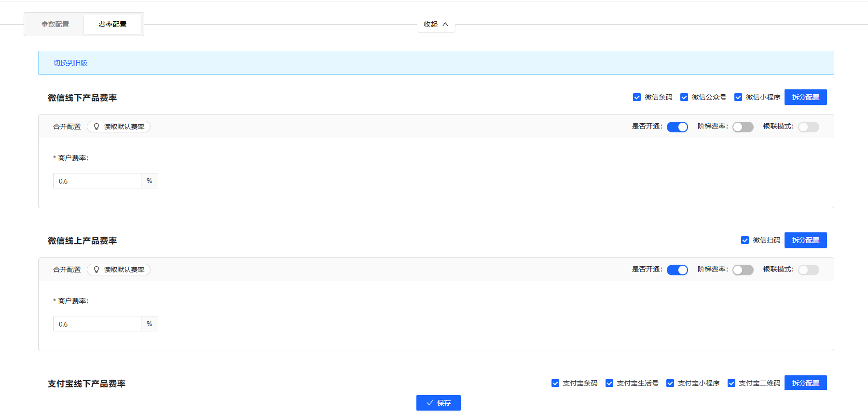Uncheck the 微信小程序 checkbox
868x413 pixels.
tap(738, 97)
